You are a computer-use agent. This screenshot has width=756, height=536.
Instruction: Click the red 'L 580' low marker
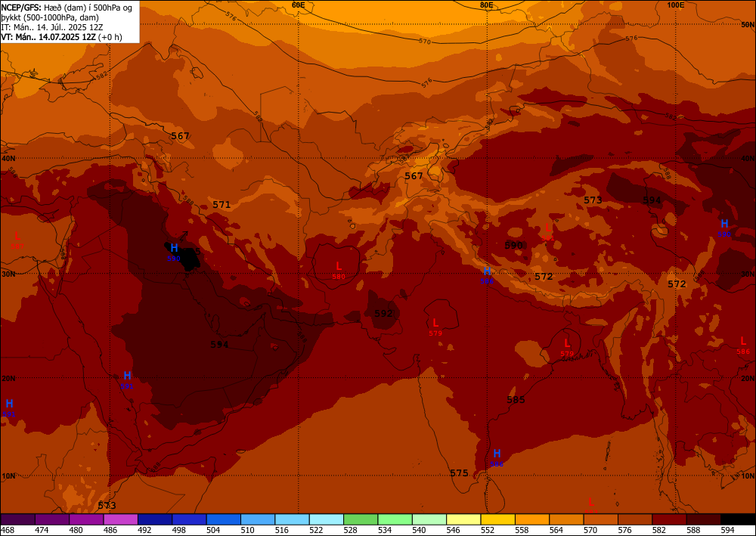point(339,271)
